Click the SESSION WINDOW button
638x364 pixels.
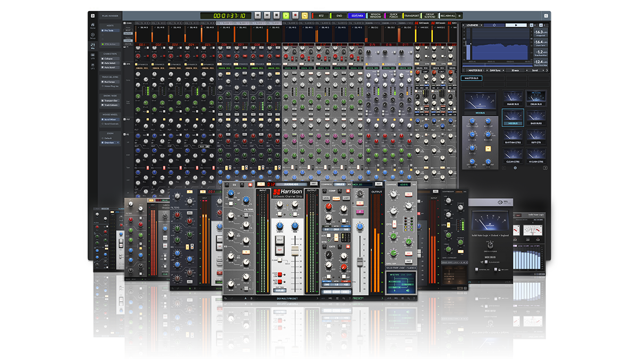pos(375,16)
